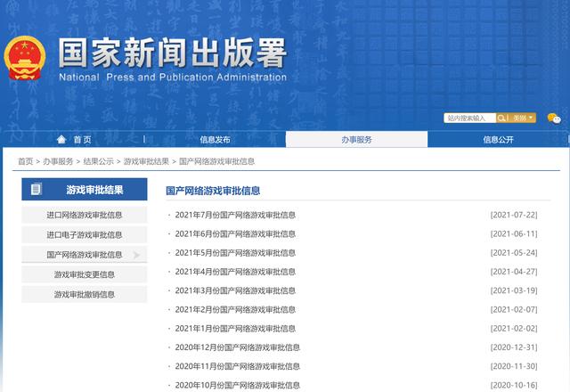Select 进口电子游戏审批信息 in the sidebar

(x=85, y=235)
